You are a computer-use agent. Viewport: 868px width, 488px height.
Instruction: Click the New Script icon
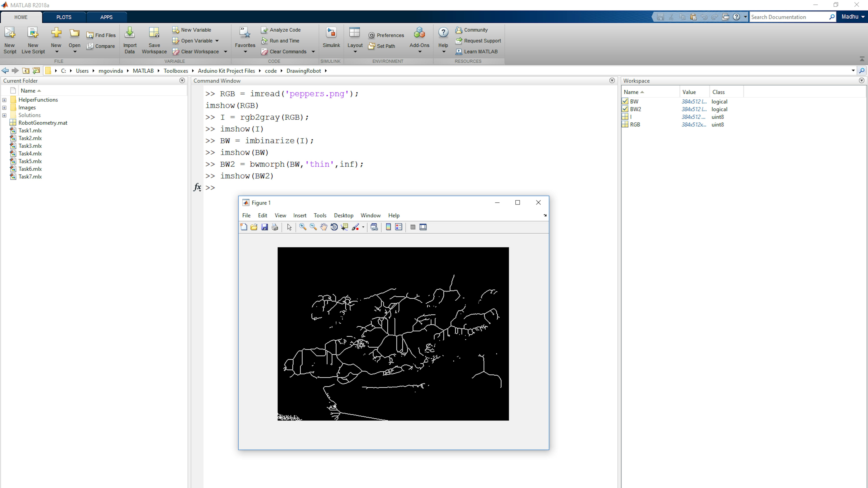[x=10, y=33]
